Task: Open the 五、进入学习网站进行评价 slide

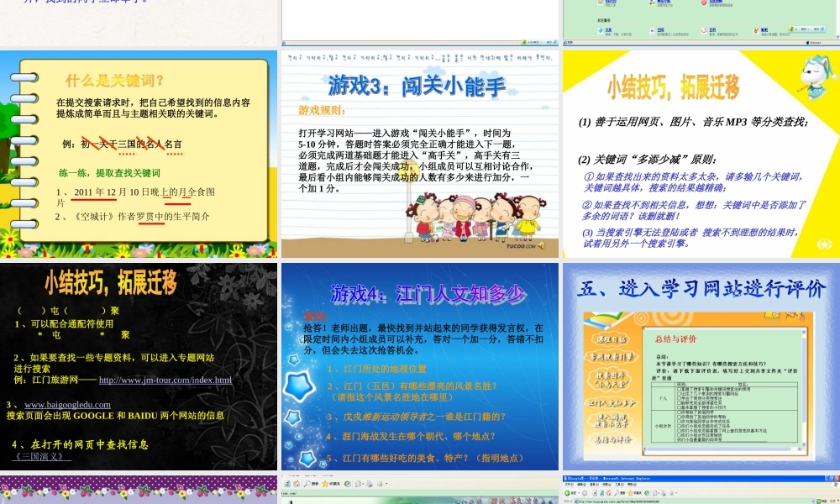Action: (701, 366)
